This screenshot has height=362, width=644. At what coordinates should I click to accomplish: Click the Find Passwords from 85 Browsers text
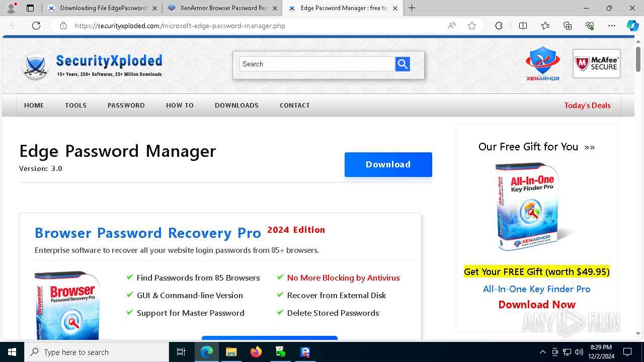click(198, 278)
